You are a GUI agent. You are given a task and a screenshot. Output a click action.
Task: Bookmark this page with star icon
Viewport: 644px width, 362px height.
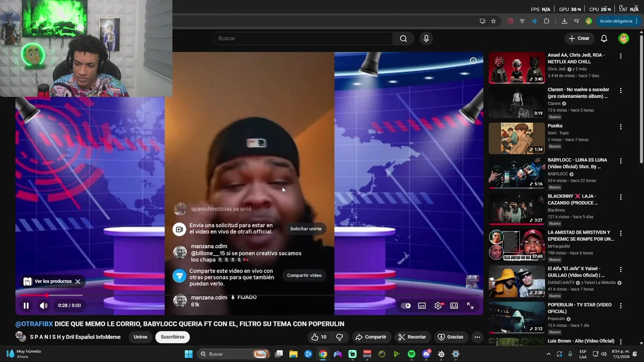click(494, 21)
